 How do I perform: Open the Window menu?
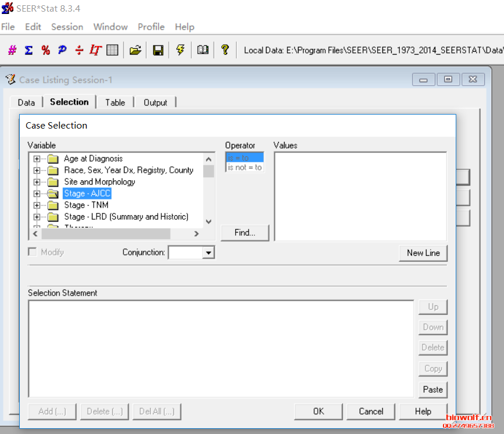[x=111, y=27]
